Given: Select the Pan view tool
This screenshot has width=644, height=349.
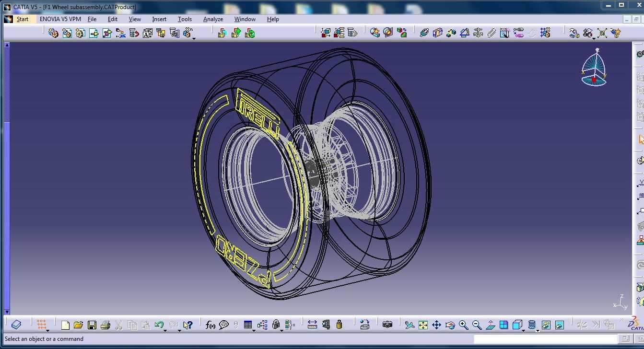Looking at the screenshot, I should 436,325.
